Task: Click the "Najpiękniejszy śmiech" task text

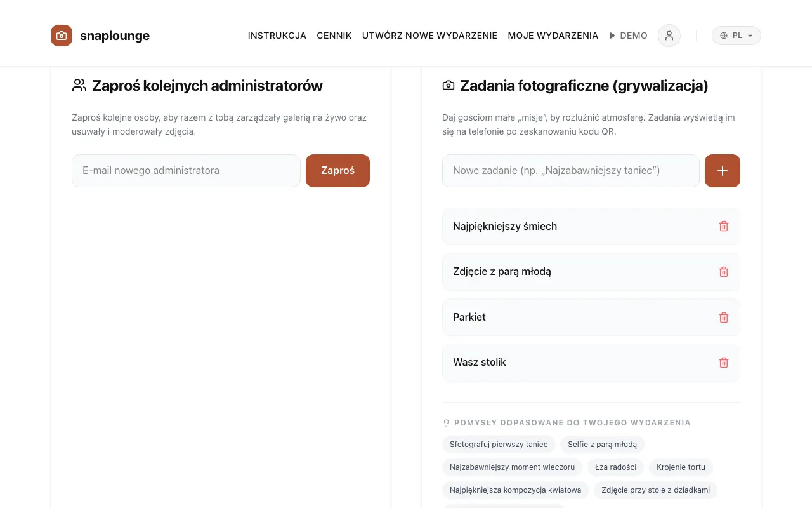Action: [505, 226]
